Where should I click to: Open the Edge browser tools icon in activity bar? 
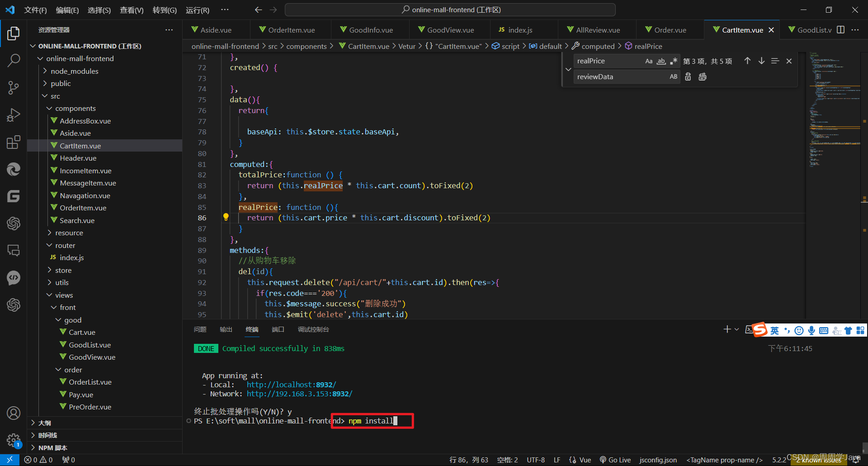tap(14, 169)
